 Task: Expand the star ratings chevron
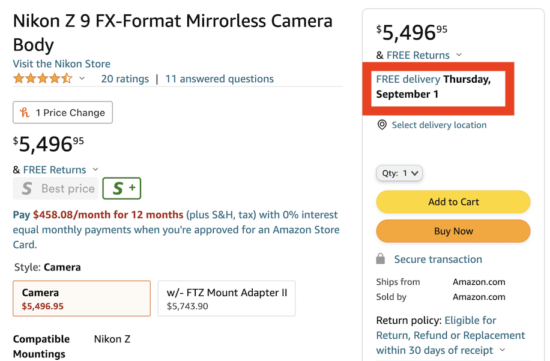(82, 78)
